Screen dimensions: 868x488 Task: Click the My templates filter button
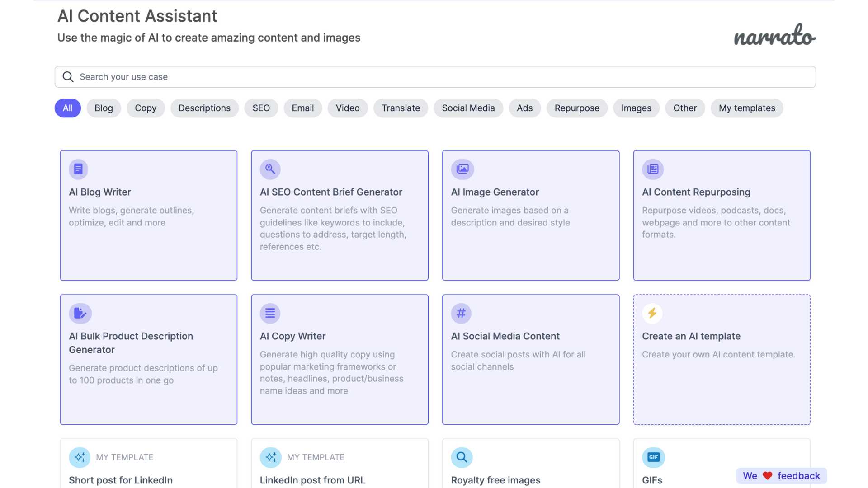(747, 107)
